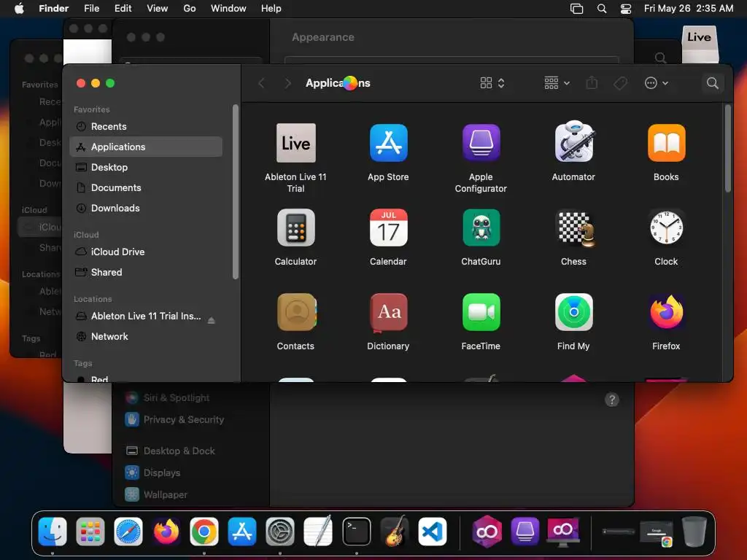
Task: Select the Chess app icon
Action: click(576, 228)
